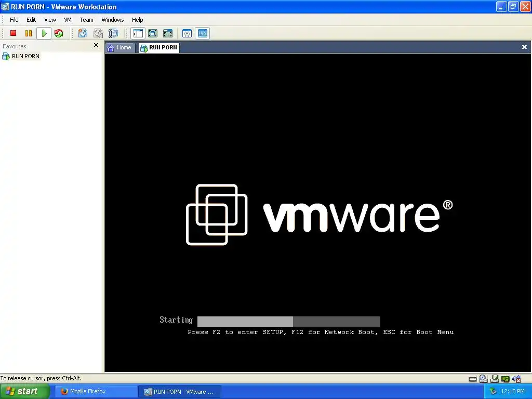Click the Console view toolbar icon
The height and width of the screenshot is (399, 532).
coord(203,33)
